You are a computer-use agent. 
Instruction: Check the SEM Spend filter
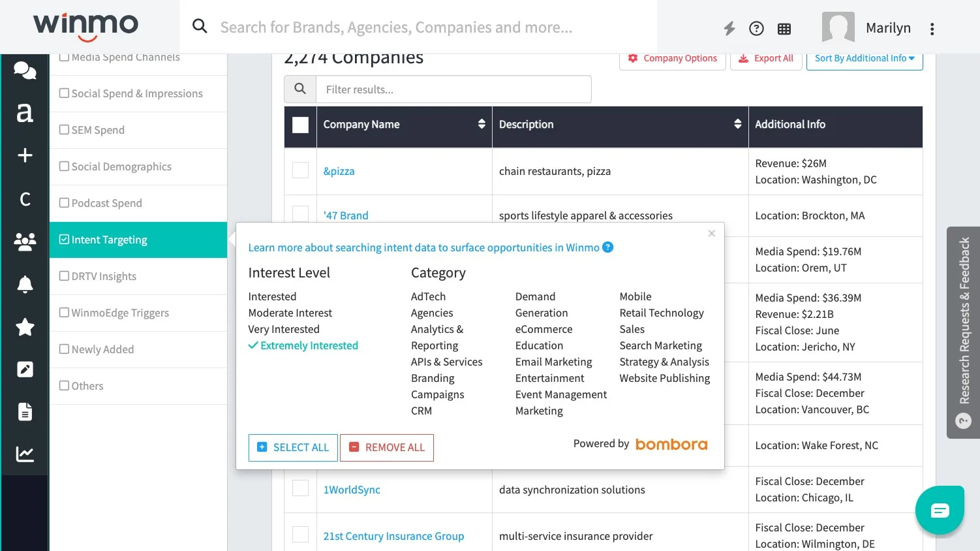[64, 130]
